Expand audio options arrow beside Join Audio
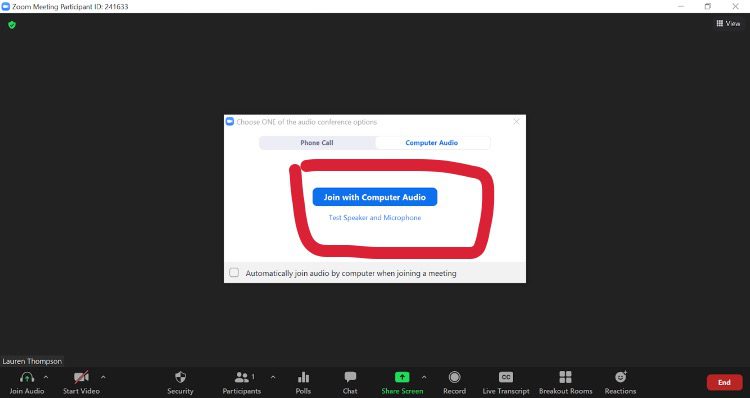 [x=46, y=377]
